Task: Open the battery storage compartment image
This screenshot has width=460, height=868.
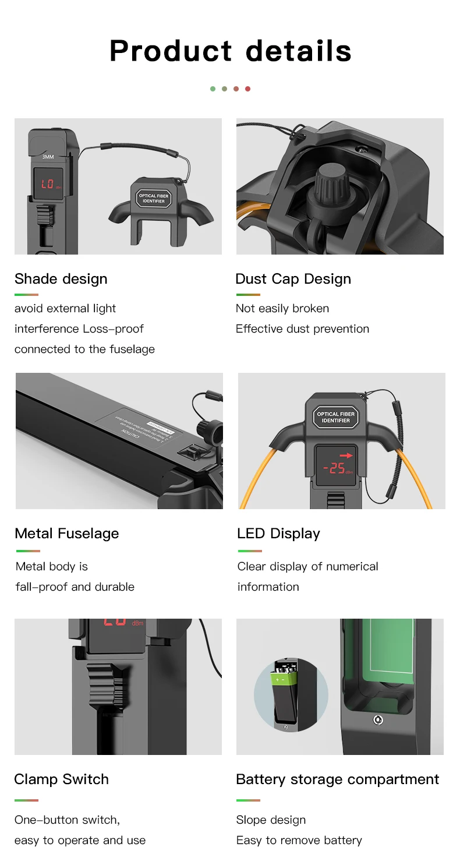Action: (x=340, y=687)
